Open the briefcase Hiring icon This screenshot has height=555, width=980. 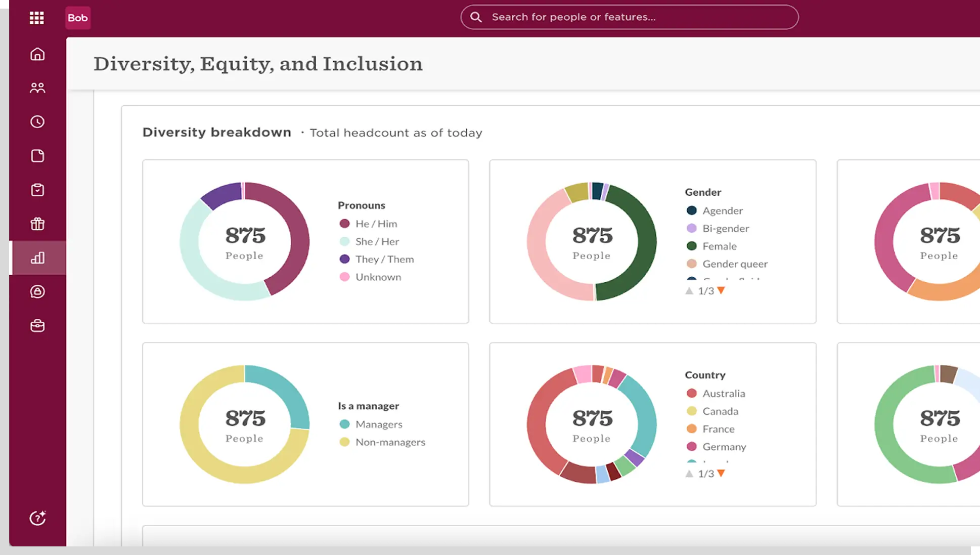pyautogui.click(x=37, y=326)
